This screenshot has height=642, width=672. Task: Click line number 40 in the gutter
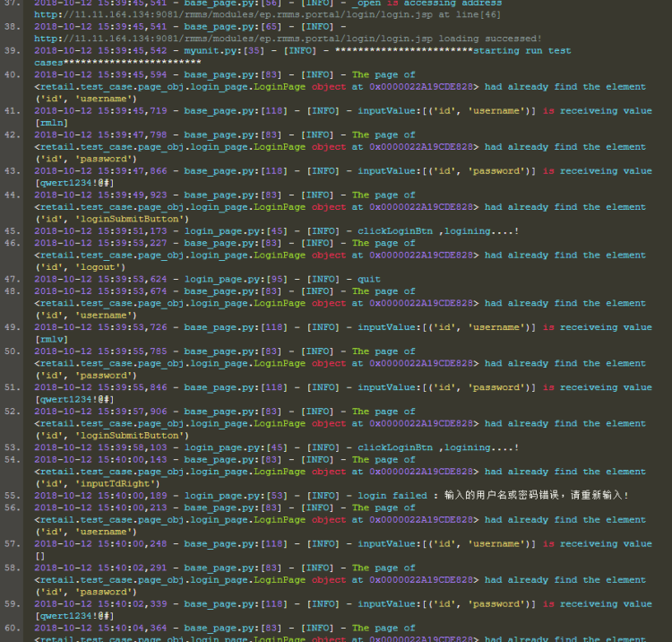tap(12, 74)
